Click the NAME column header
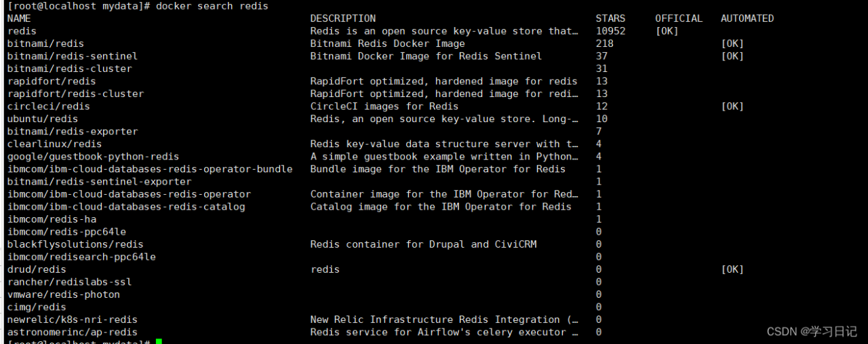This screenshot has width=868, height=344. (x=19, y=18)
